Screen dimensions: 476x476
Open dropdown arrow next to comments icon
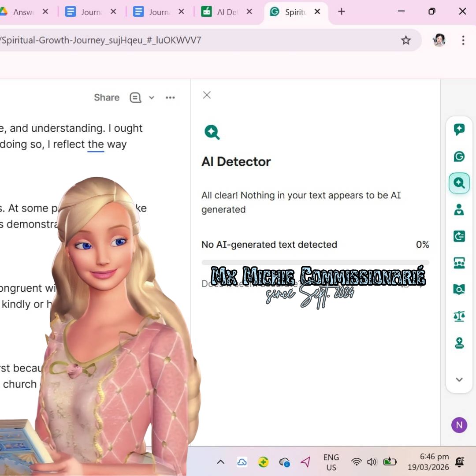click(x=152, y=98)
